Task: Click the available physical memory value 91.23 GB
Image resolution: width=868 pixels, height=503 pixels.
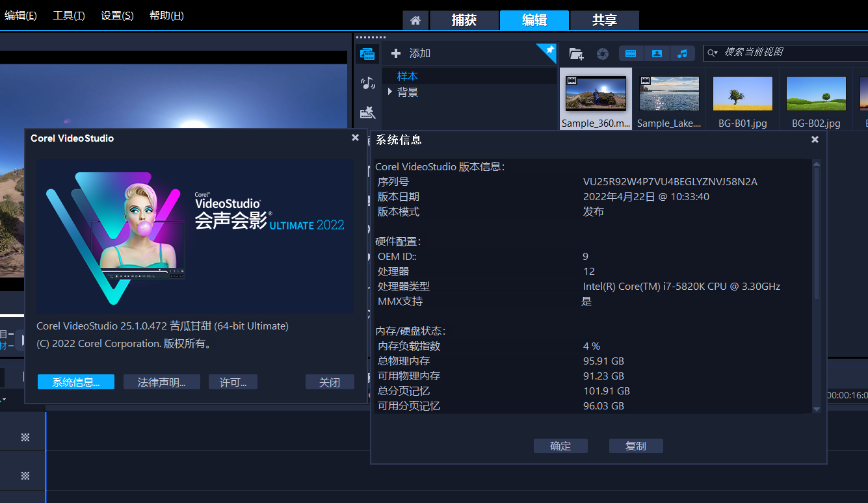Action: (x=603, y=376)
